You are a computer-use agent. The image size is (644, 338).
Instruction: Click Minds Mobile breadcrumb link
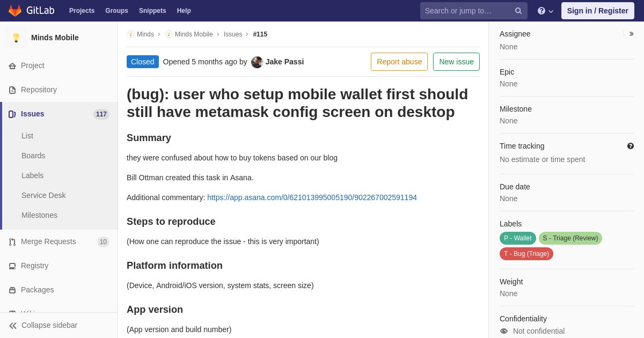(194, 34)
